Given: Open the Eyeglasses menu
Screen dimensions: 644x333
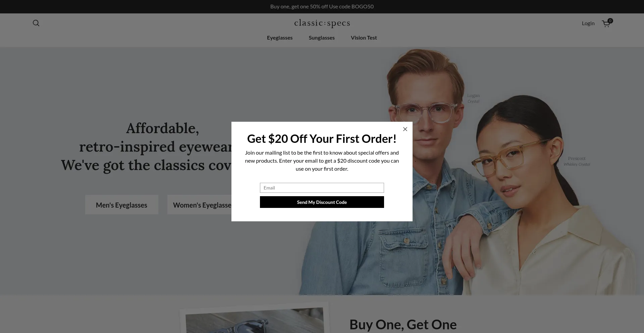Looking at the screenshot, I should pos(280,38).
